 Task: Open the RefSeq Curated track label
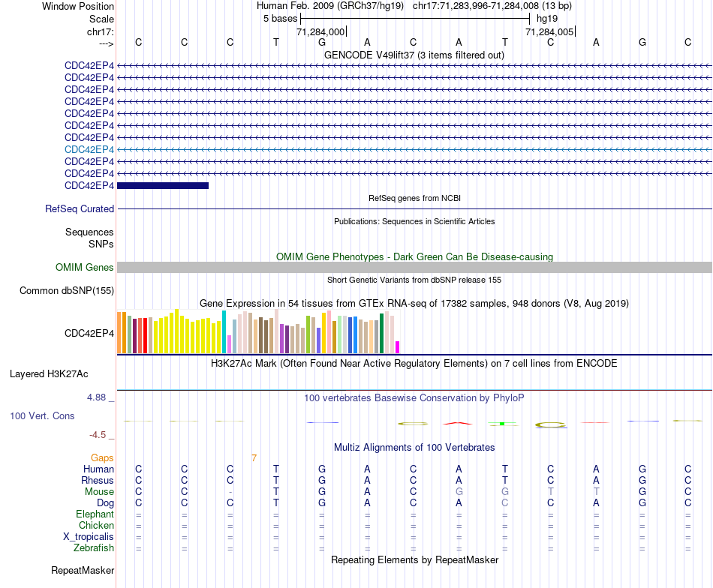coord(80,209)
